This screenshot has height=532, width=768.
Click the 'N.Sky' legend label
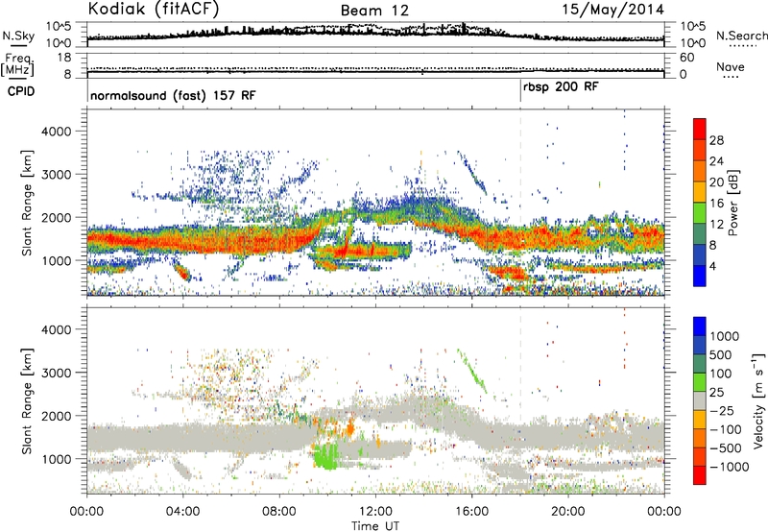tap(18, 36)
